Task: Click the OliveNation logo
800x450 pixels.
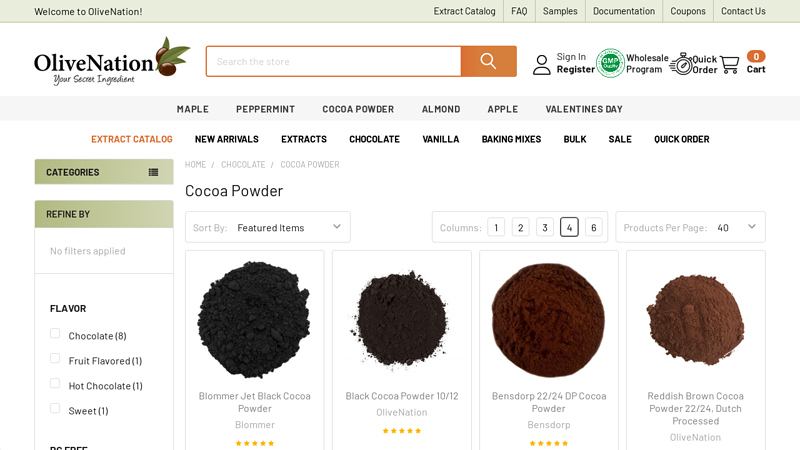Action: [112, 61]
